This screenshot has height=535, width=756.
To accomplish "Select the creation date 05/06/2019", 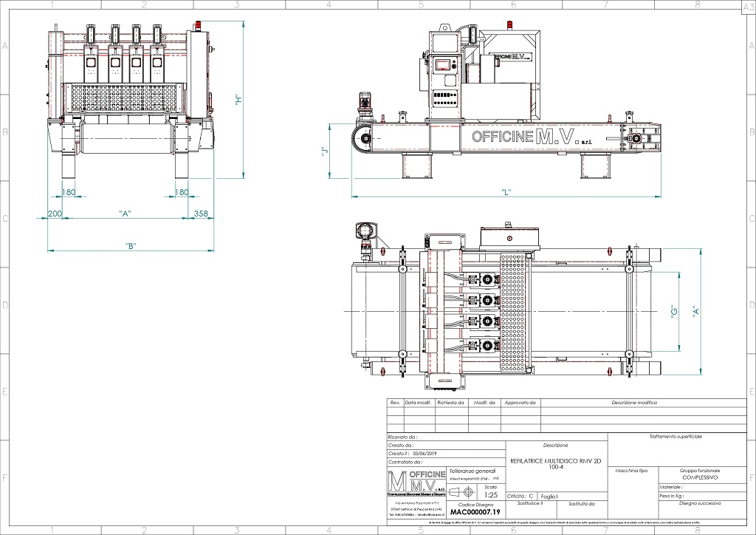I will coord(425,454).
